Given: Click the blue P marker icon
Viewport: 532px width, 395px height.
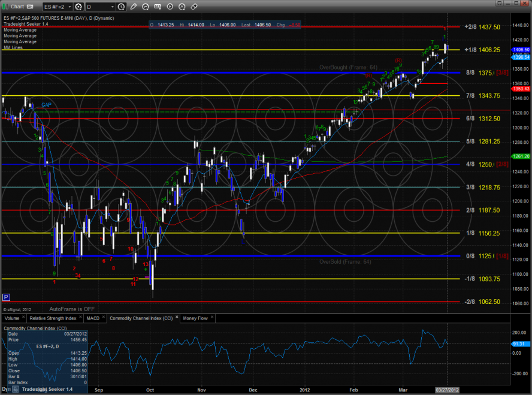Looking at the screenshot, I should pos(6,297).
